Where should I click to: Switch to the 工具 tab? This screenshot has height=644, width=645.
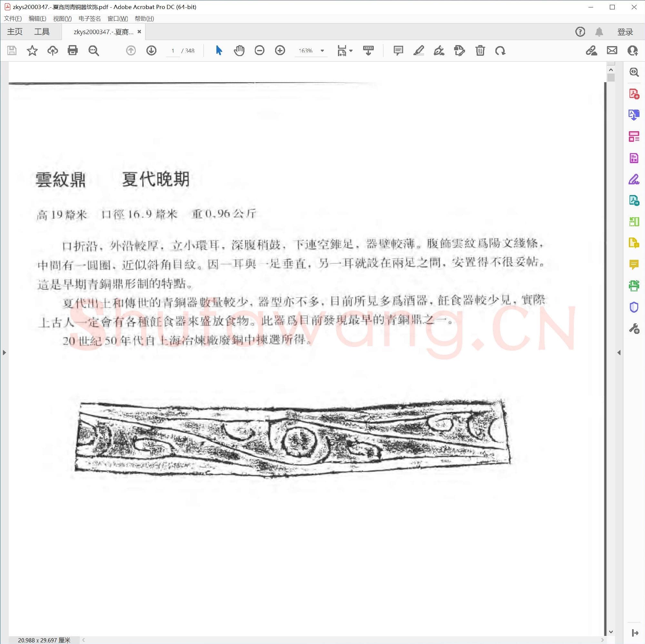pyautogui.click(x=42, y=32)
